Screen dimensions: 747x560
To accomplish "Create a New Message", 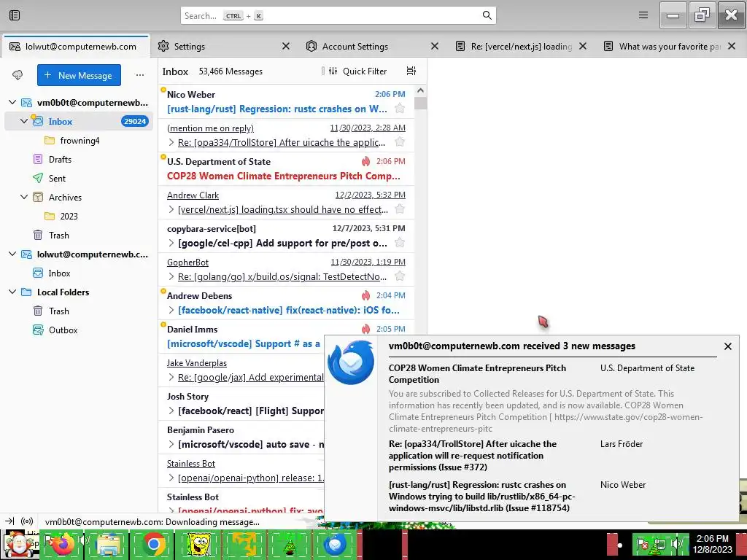I will click(79, 75).
